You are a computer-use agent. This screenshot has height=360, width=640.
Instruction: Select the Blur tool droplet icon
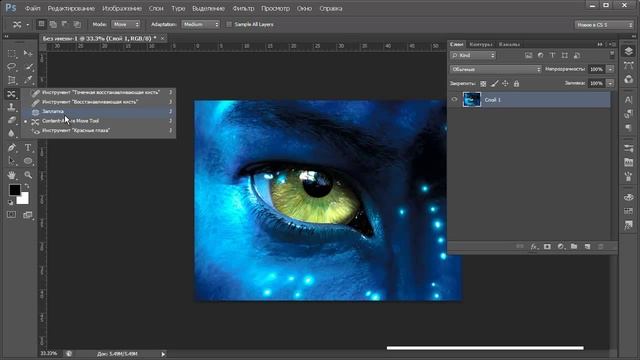[12, 133]
